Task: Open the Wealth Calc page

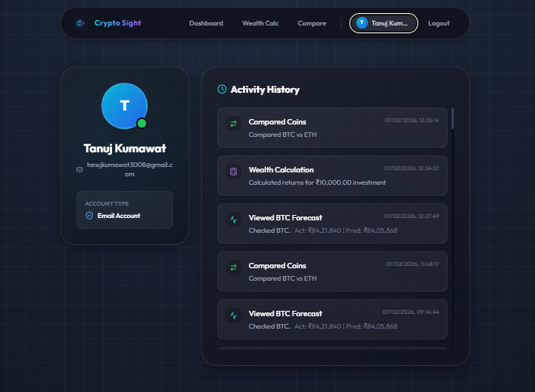Action: click(261, 23)
